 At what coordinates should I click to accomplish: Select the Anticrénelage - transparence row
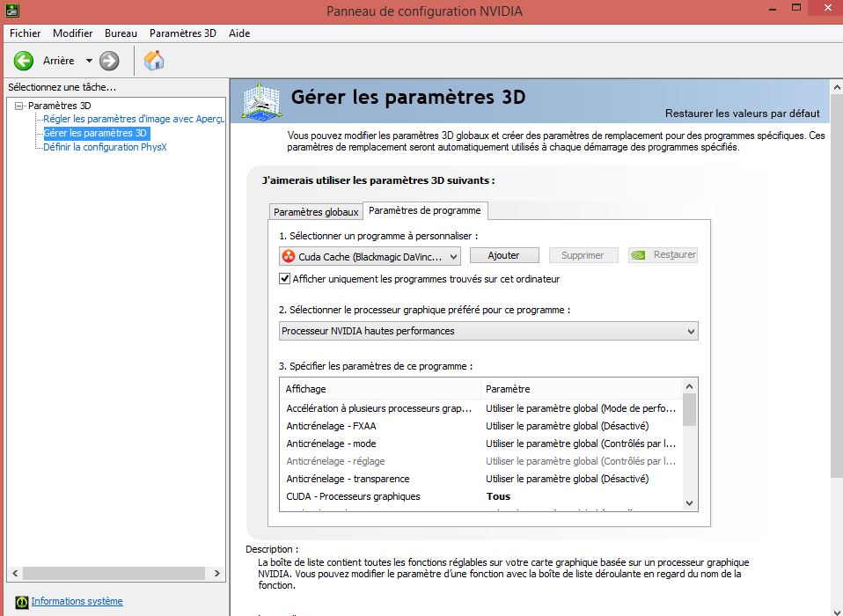(x=481, y=479)
